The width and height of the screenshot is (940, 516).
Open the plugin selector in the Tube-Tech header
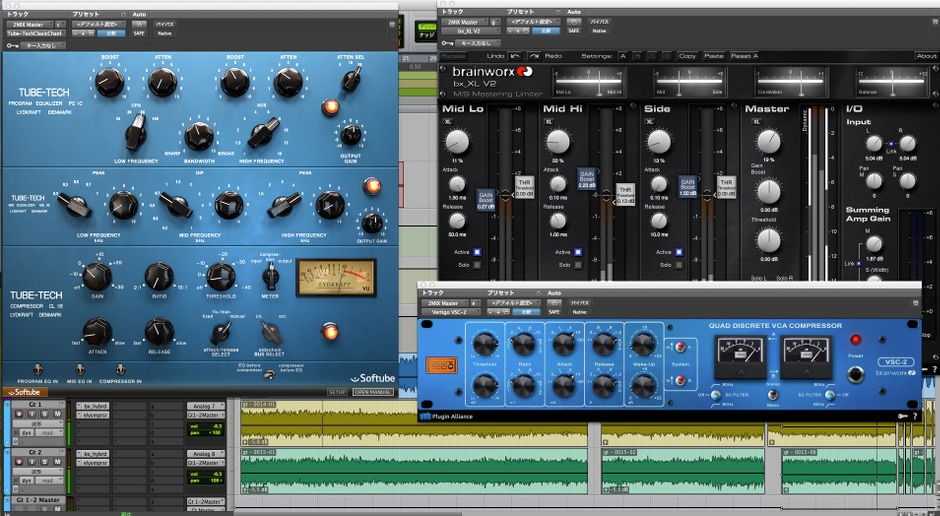click(x=36, y=34)
